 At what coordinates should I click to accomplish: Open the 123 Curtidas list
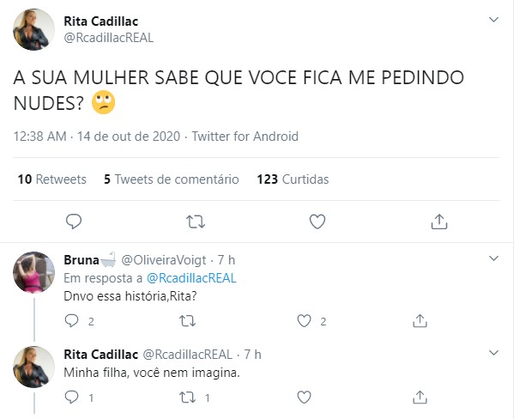coord(292,179)
